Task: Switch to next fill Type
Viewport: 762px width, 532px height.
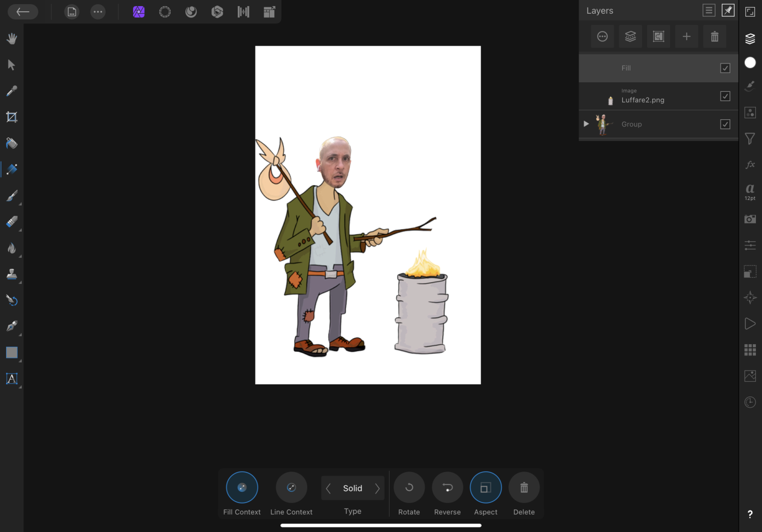Action: click(x=377, y=488)
